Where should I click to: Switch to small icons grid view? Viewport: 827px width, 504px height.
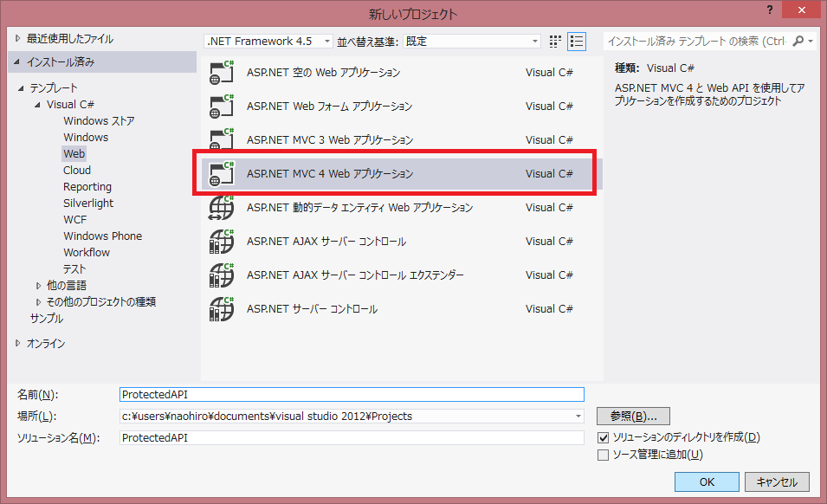coord(555,41)
